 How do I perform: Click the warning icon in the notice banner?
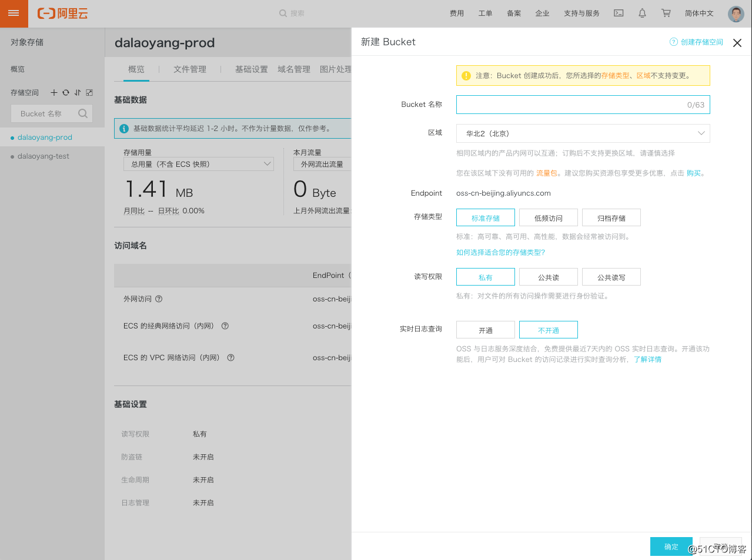point(466,75)
